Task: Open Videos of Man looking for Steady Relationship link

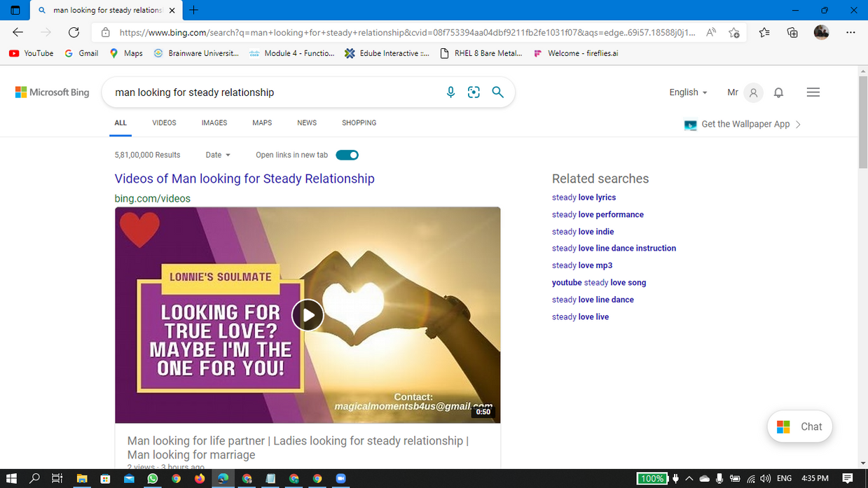Action: 244,179
